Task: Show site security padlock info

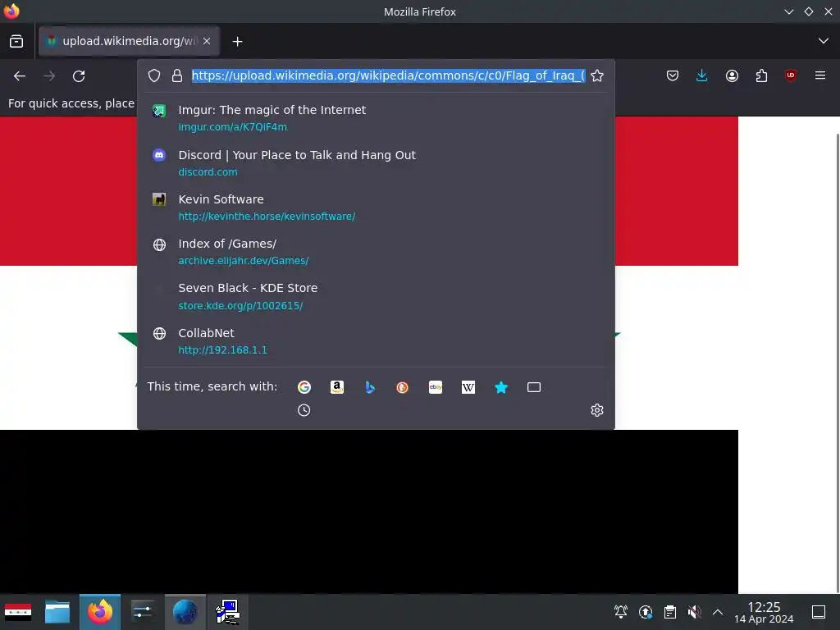Action: (177, 75)
